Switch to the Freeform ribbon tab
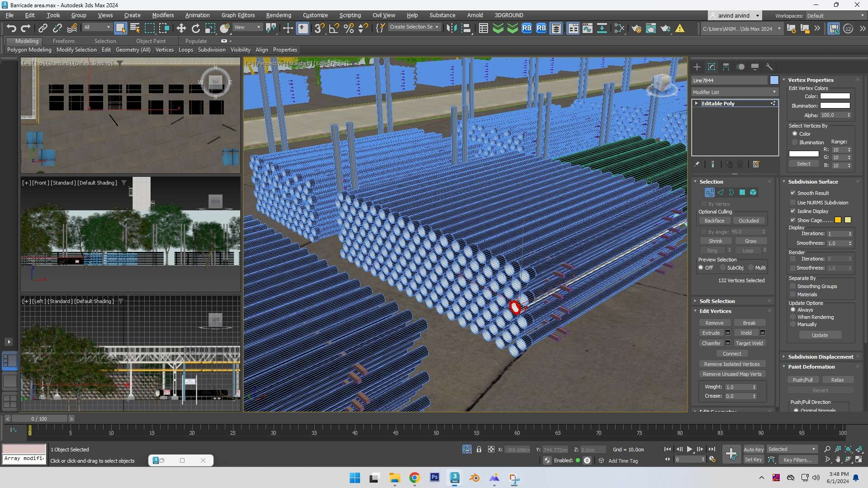Image resolution: width=868 pixels, height=488 pixels. [63, 41]
